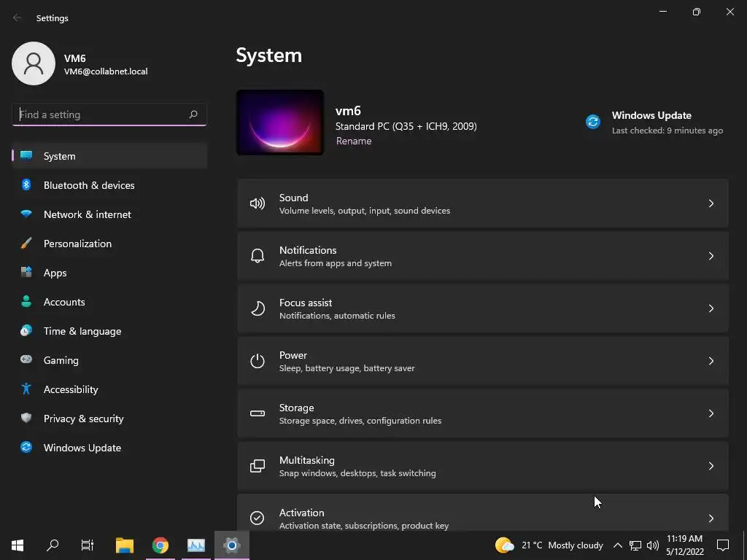Click the Settings gear icon in taskbar
The height and width of the screenshot is (560, 747).
pos(231,545)
